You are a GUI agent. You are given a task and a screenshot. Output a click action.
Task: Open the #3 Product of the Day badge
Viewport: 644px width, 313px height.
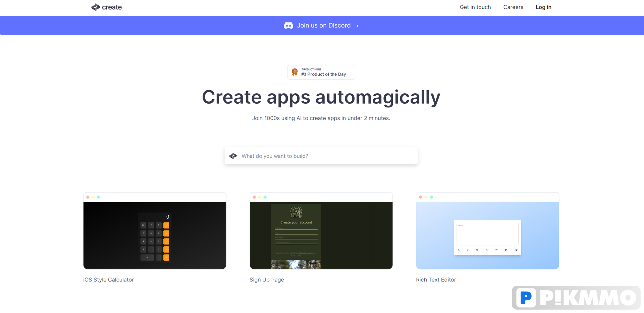coord(321,72)
